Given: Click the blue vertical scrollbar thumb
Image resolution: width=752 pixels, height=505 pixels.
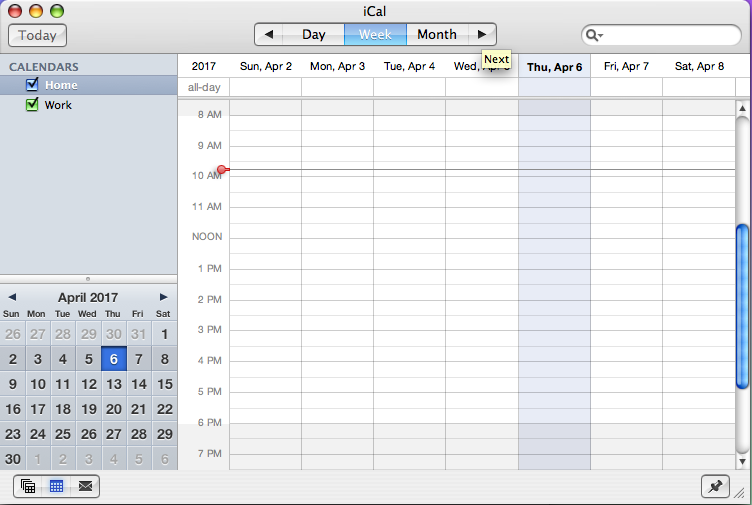Looking at the screenshot, I should tap(742, 306).
